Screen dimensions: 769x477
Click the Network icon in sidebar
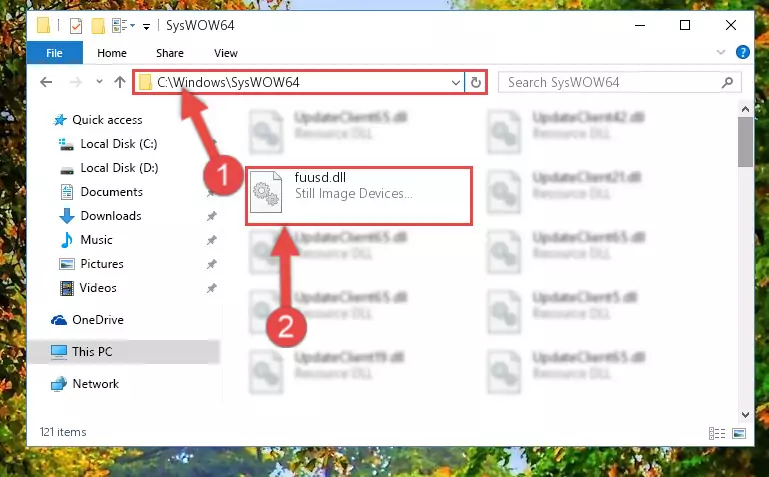[x=59, y=384]
